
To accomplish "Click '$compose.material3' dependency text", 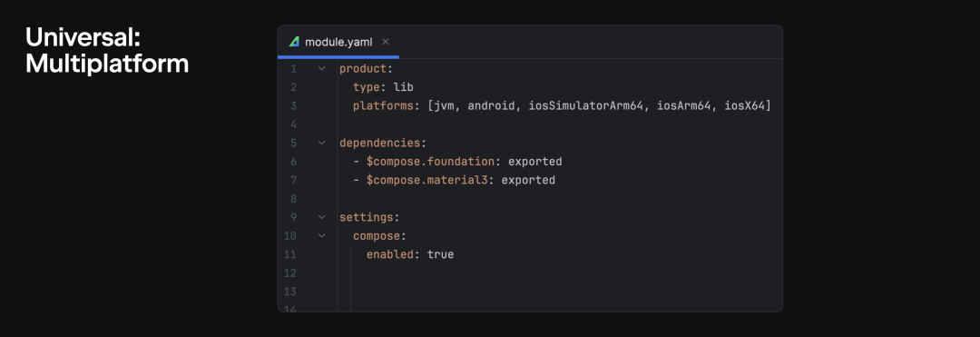I will (427, 181).
